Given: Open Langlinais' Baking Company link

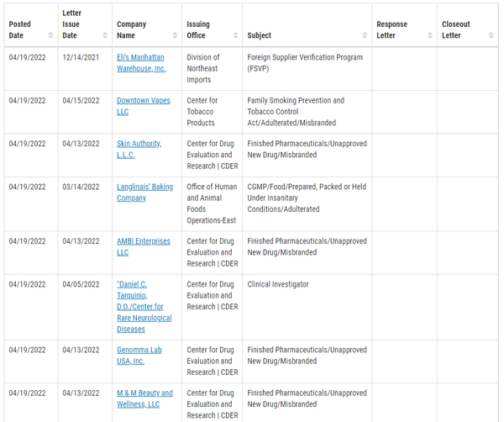Looking at the screenshot, I should pyautogui.click(x=144, y=193).
